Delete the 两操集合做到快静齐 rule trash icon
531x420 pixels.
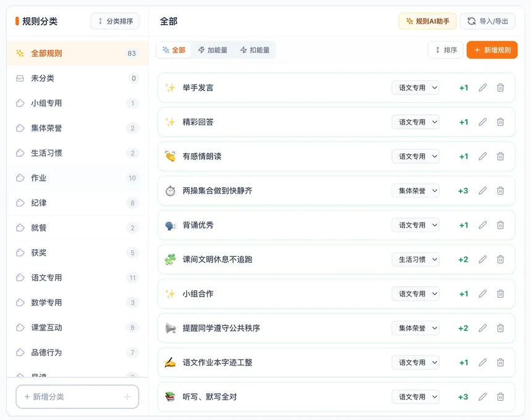coord(500,190)
